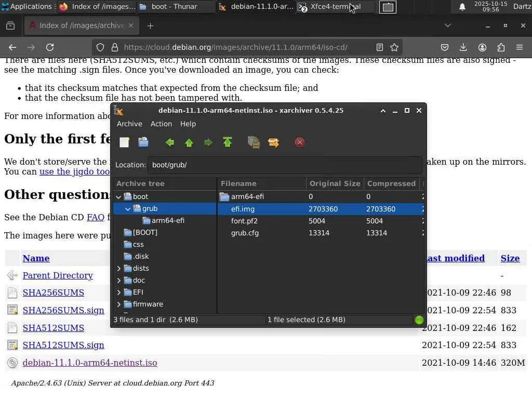Image resolution: width=532 pixels, height=399 pixels.
Task: Open the list all tabs dropdown in Firefox
Action: coord(448,26)
